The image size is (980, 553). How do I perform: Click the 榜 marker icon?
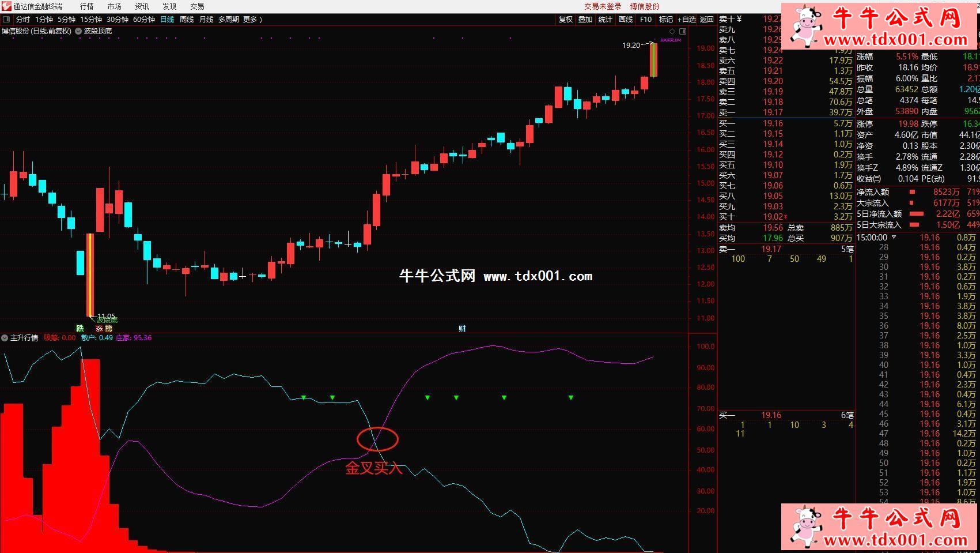tap(108, 328)
